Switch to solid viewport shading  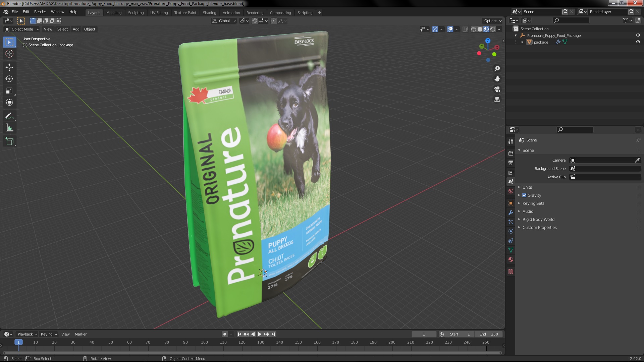[x=480, y=29]
